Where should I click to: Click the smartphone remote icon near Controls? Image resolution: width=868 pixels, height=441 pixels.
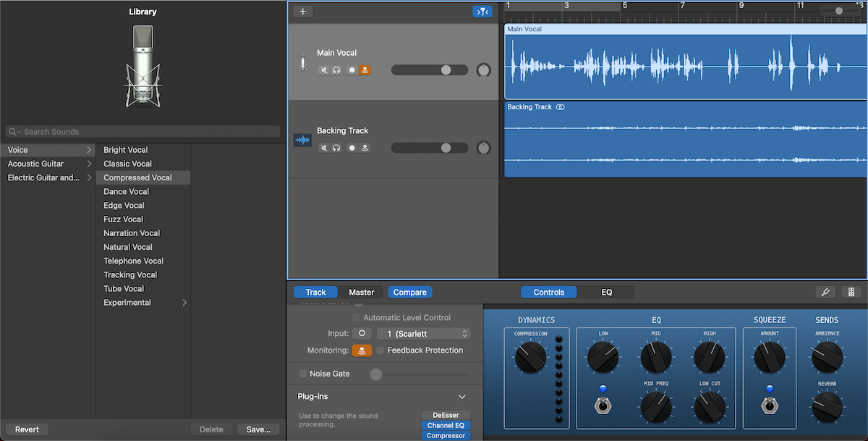[851, 292]
